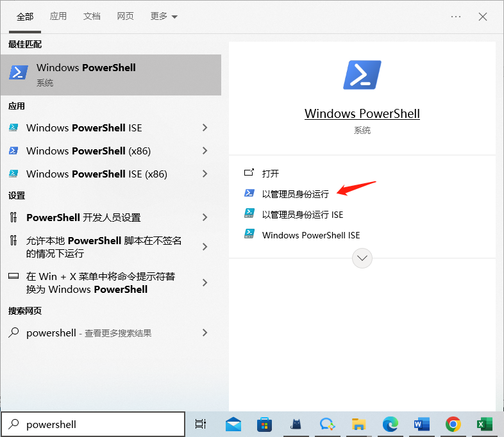Screen dimensions: 504x437
Task: Open File Explorer from taskbar
Action: (x=358, y=424)
